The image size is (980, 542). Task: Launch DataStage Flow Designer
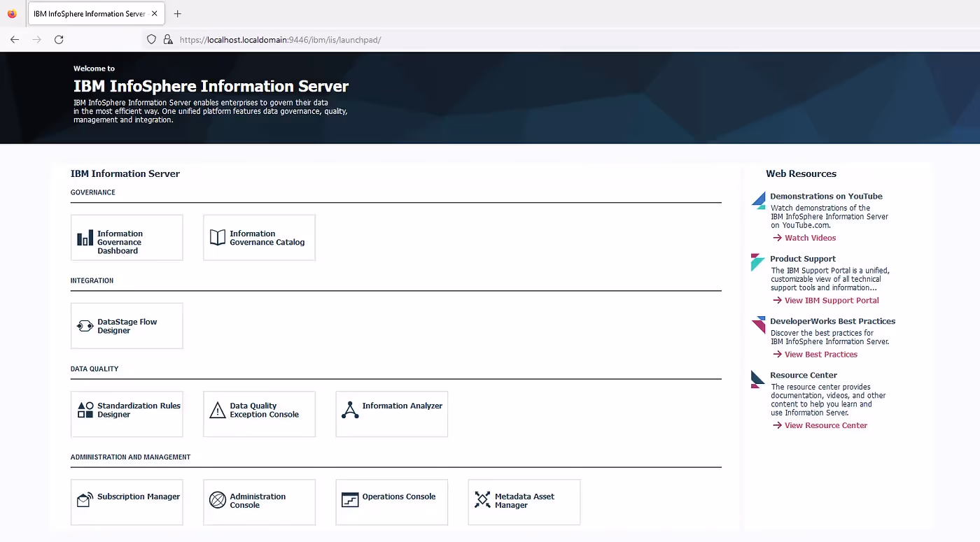click(127, 326)
